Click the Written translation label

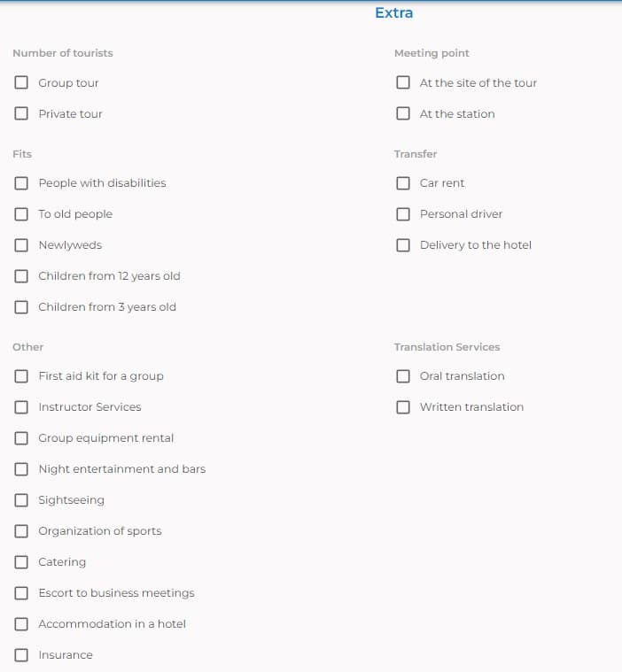coord(471,407)
